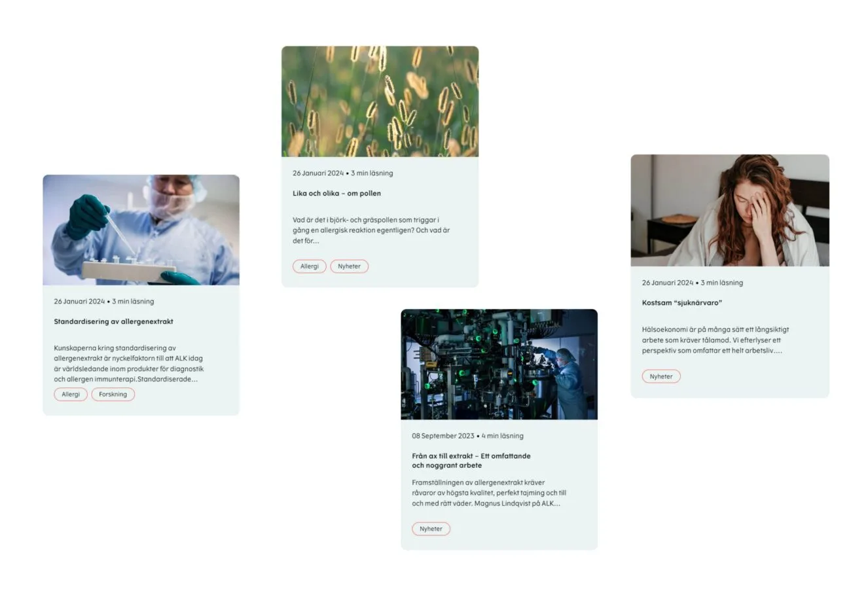Open article 'Lika och olika – om pollen'
The height and width of the screenshot is (589, 868).
(336, 193)
